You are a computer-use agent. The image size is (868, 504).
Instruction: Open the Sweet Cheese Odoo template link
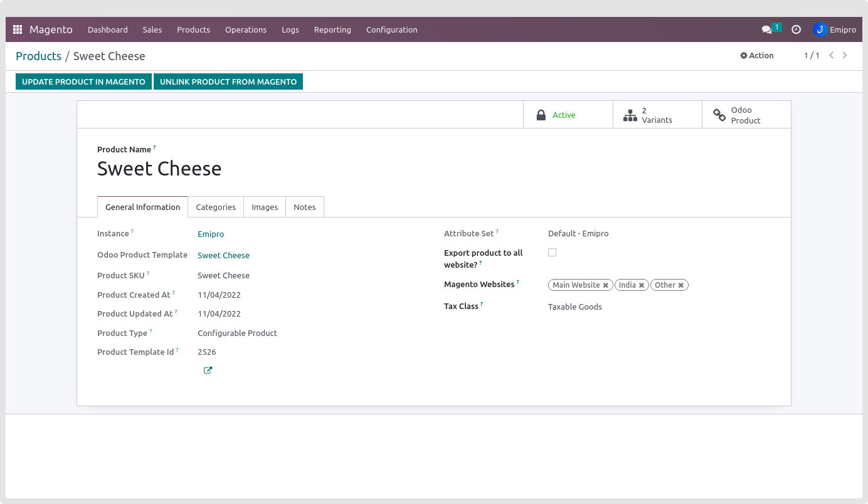[x=223, y=255]
